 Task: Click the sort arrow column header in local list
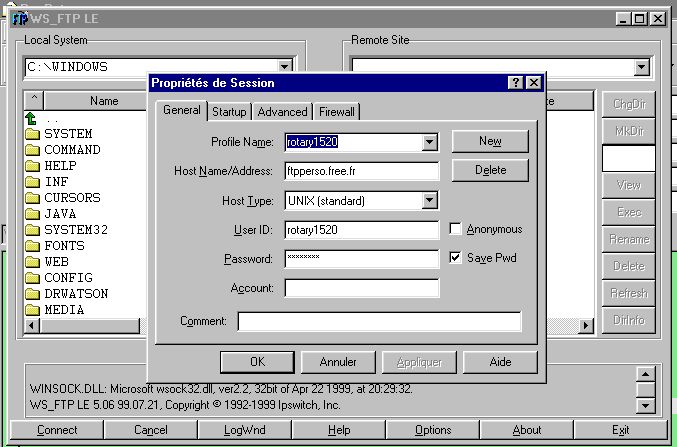pos(34,101)
